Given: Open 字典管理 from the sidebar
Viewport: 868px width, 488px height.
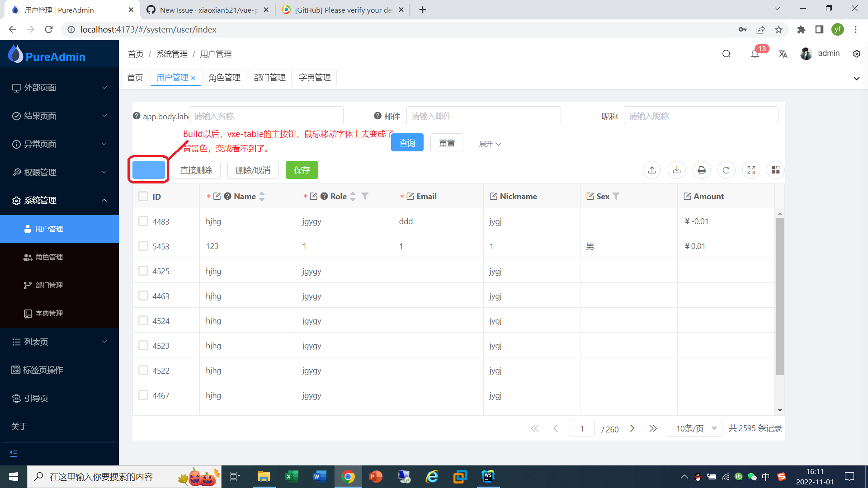Looking at the screenshot, I should (49, 313).
